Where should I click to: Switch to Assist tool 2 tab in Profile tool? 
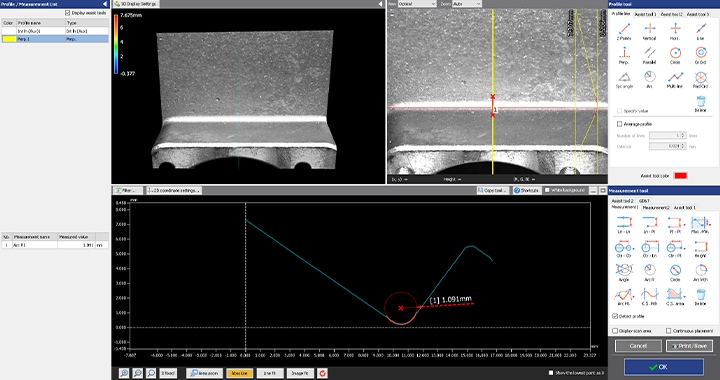click(671, 14)
